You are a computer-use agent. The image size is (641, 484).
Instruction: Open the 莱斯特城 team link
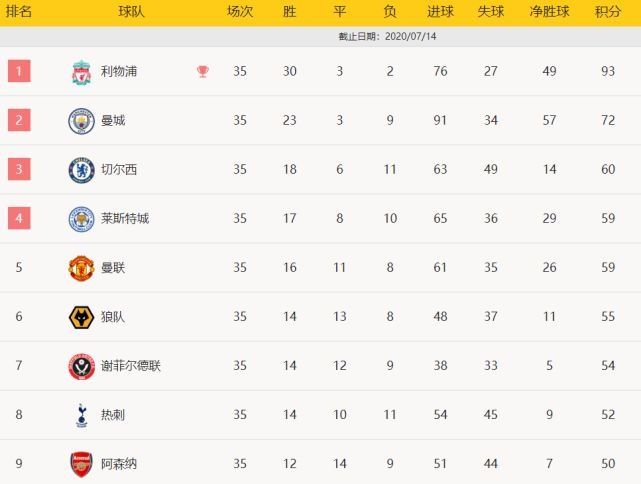point(125,218)
